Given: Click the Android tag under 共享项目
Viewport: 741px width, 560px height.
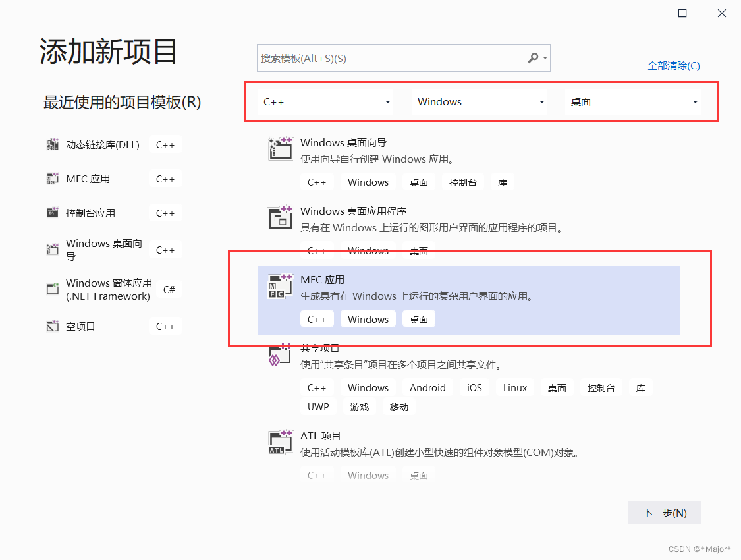Looking at the screenshot, I should tap(427, 388).
